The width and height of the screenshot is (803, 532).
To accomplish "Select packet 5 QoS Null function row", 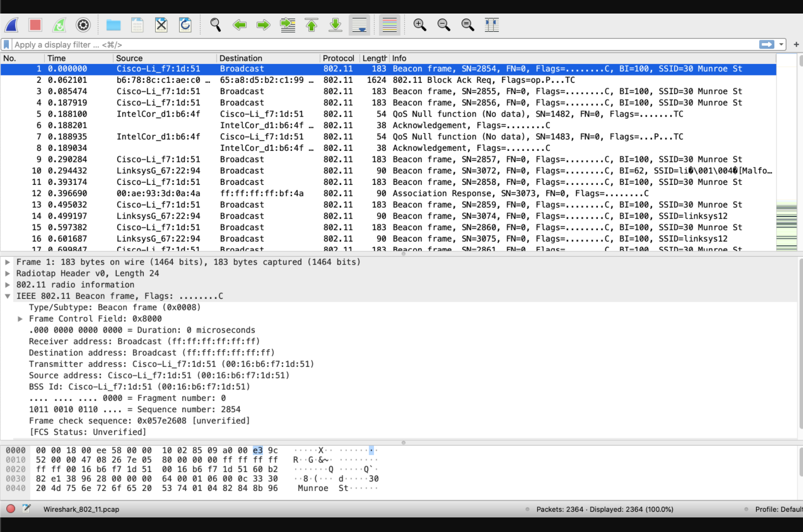I will pyautogui.click(x=388, y=114).
